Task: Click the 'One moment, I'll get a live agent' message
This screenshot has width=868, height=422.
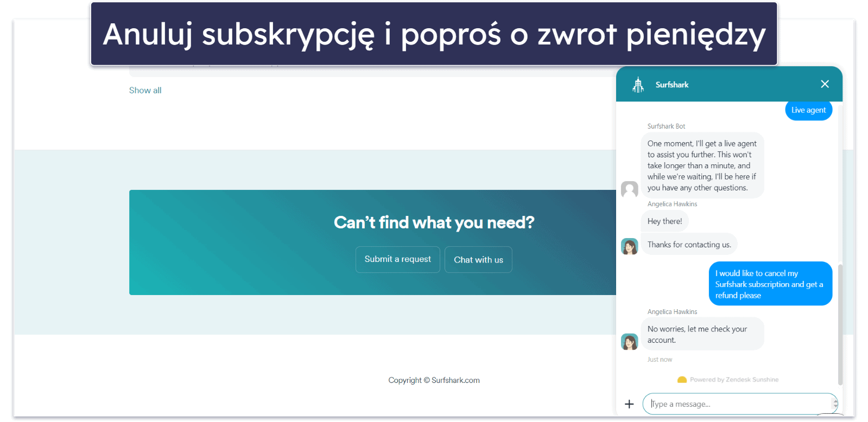Action: point(702,165)
